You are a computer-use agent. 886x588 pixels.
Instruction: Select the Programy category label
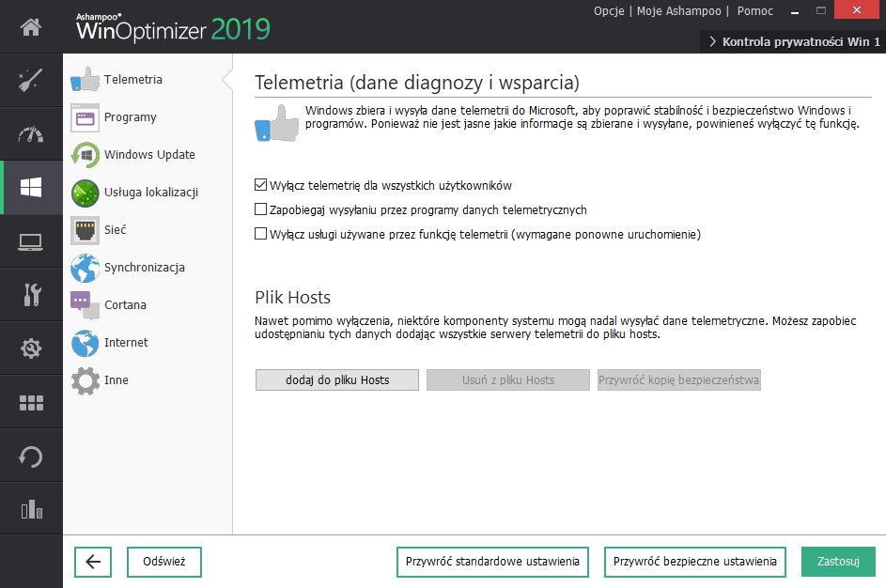click(x=130, y=117)
